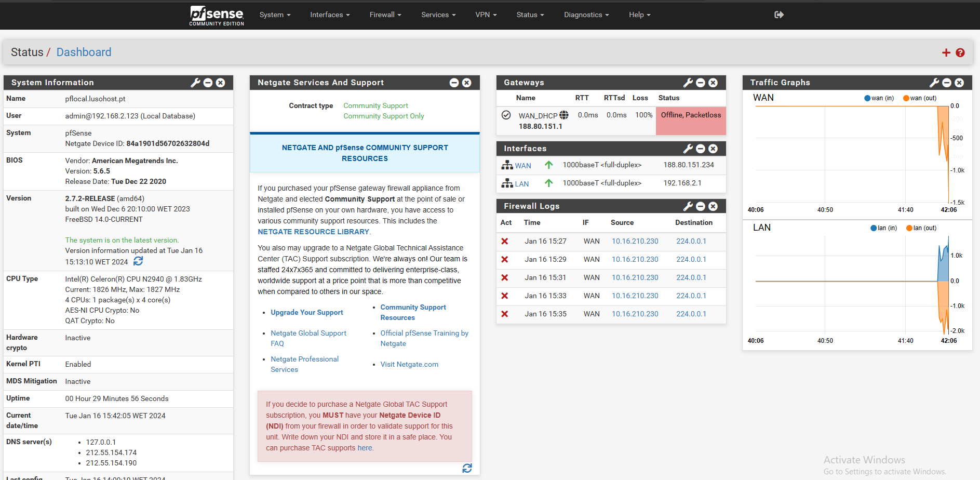Open Community Support Resources link
980x480 pixels.
tap(413, 312)
